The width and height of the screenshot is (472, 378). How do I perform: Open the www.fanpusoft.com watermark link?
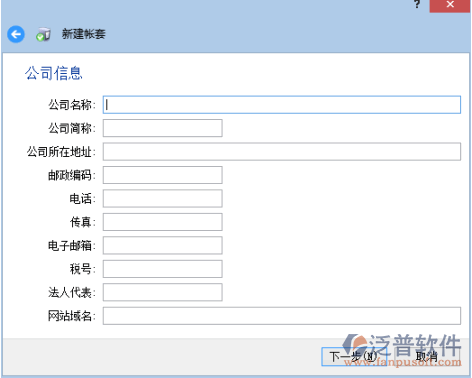(403, 362)
